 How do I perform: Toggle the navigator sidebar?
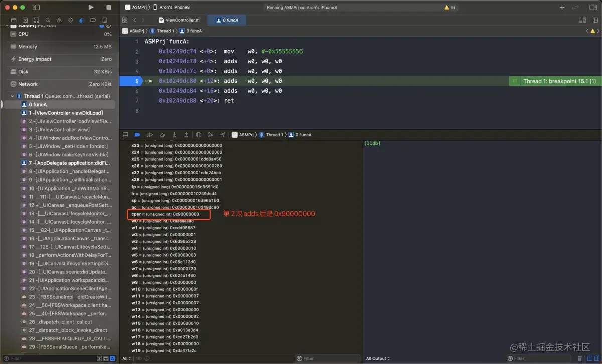point(36,7)
